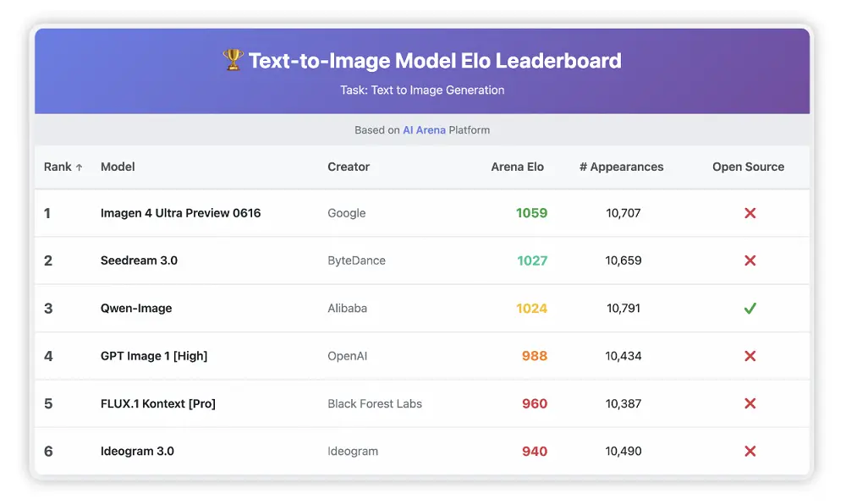Click the trophy icon in the header
This screenshot has height=504, width=846.
coord(233,61)
